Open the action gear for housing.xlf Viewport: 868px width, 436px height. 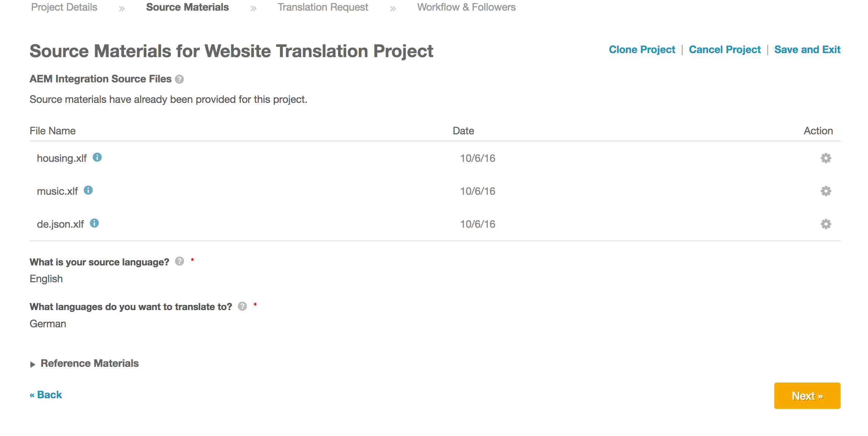click(x=826, y=158)
